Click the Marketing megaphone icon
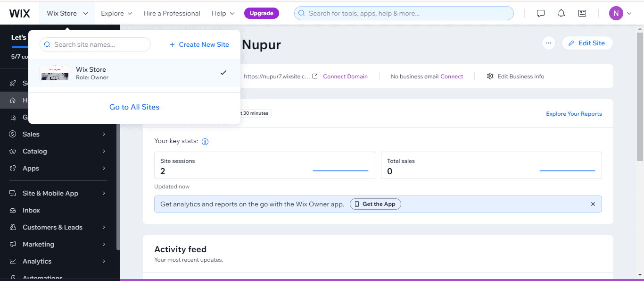 pos(13,244)
